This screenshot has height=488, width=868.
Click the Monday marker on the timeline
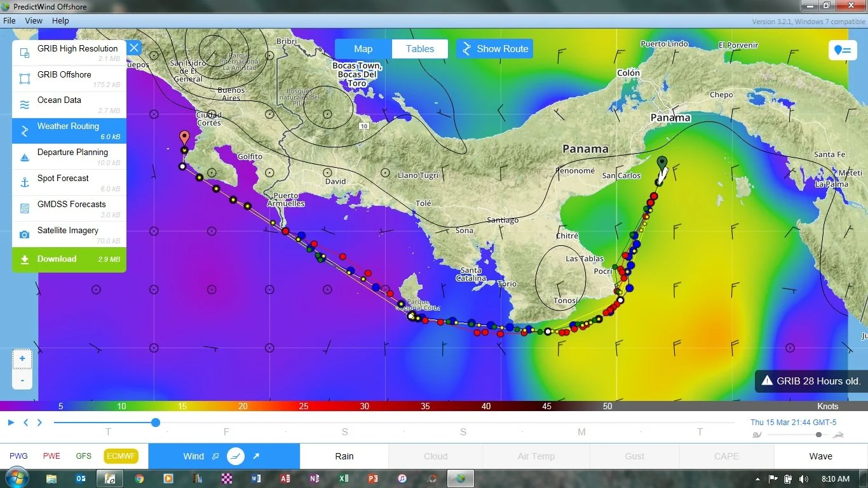pos(581,432)
